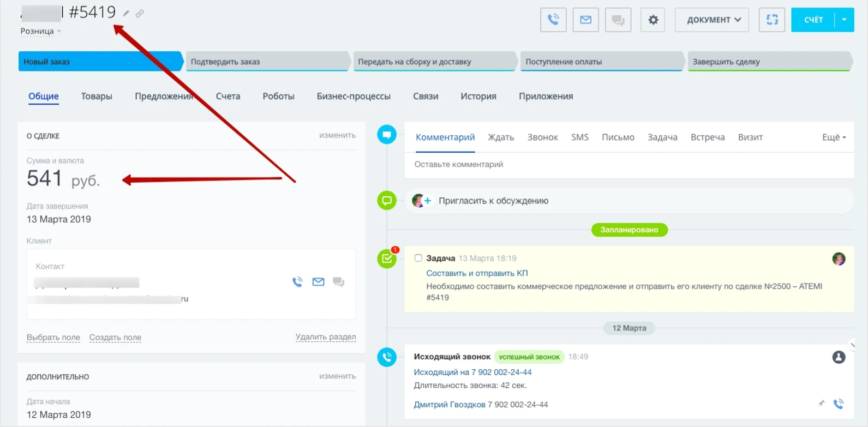The image size is (868, 427).
Task: Open the 'Составить и отправить КП' task link
Action: pyautogui.click(x=476, y=273)
